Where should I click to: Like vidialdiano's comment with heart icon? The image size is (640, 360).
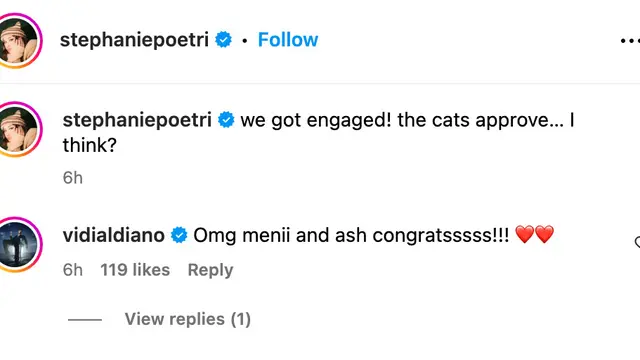click(637, 243)
